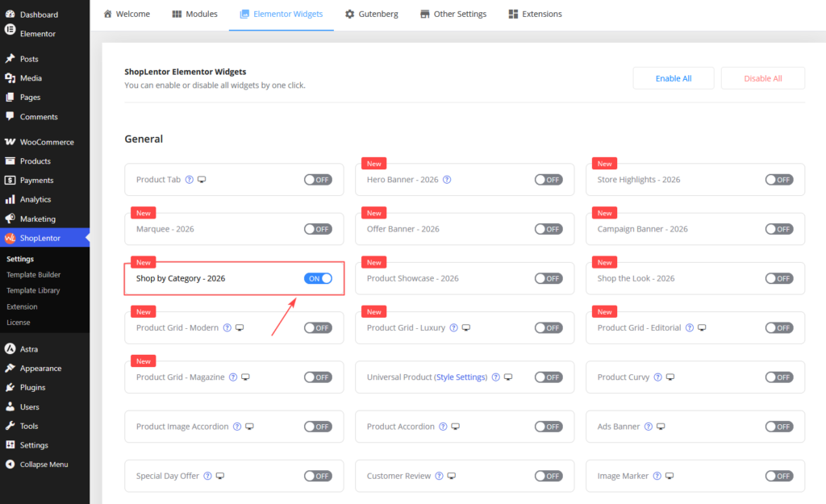The width and height of the screenshot is (826, 504).
Task: Open Marketing in the admin sidebar
Action: coord(45,219)
